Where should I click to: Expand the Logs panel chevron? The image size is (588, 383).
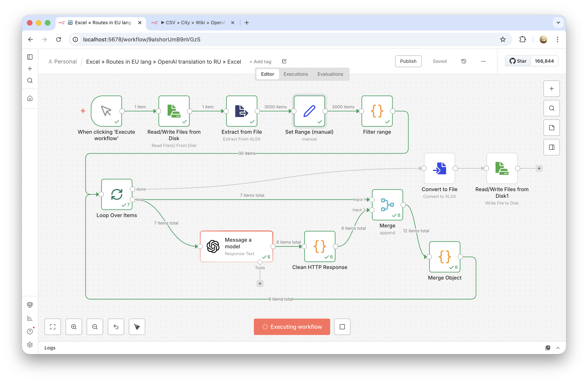(558, 348)
